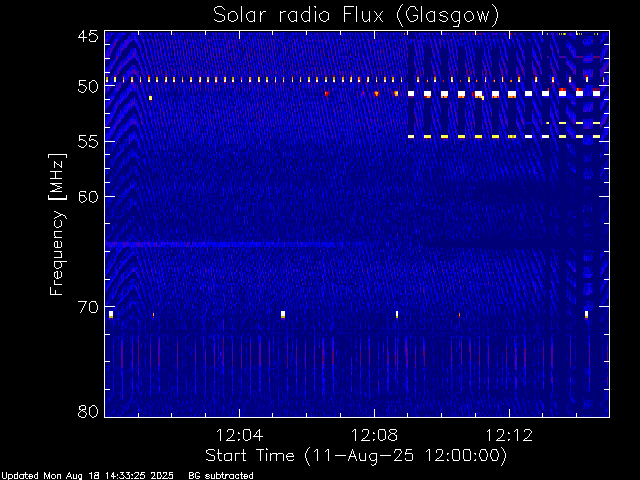The image size is (640, 480).
Task: Click the 12:08 time tick label
Action: click(374, 435)
